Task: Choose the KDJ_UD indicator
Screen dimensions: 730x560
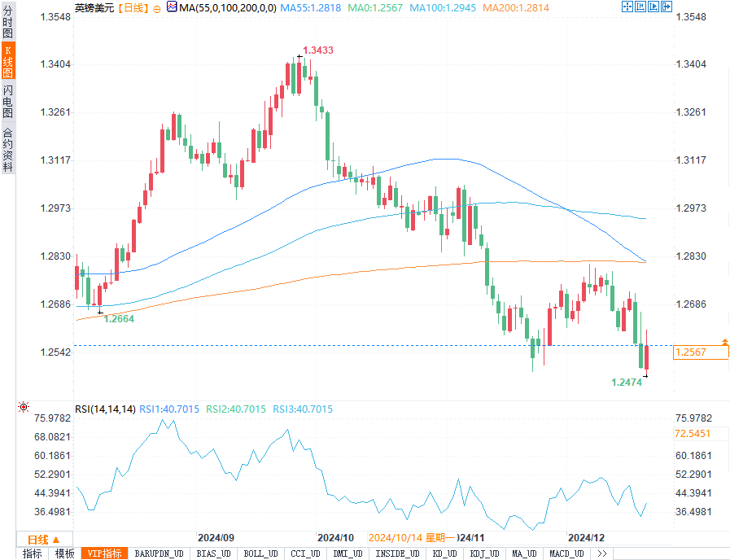Action: [485, 553]
